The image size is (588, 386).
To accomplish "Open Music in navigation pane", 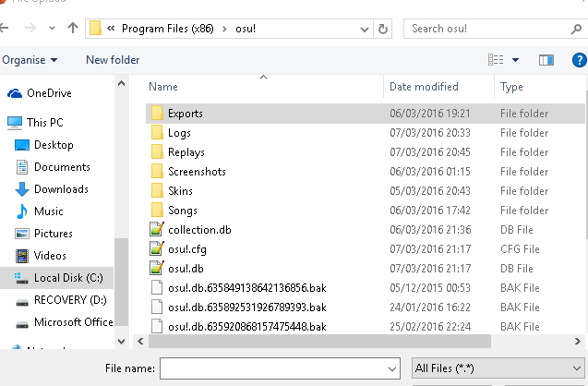I will click(x=48, y=211).
